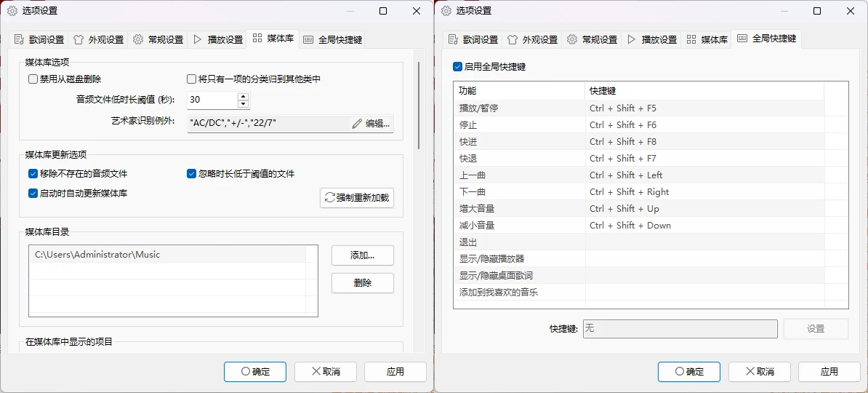
Task: Select 添加到我喜欢的音乐 row
Action: tap(639, 292)
